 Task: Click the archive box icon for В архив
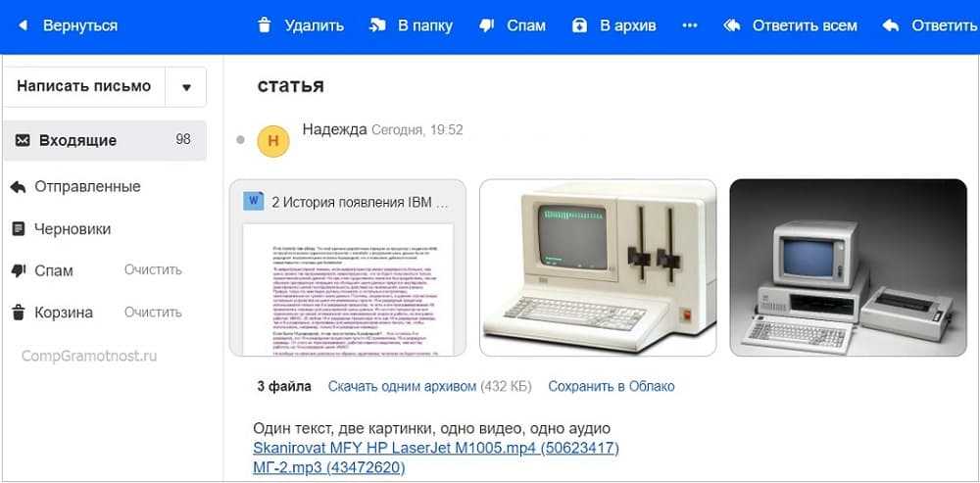click(580, 25)
